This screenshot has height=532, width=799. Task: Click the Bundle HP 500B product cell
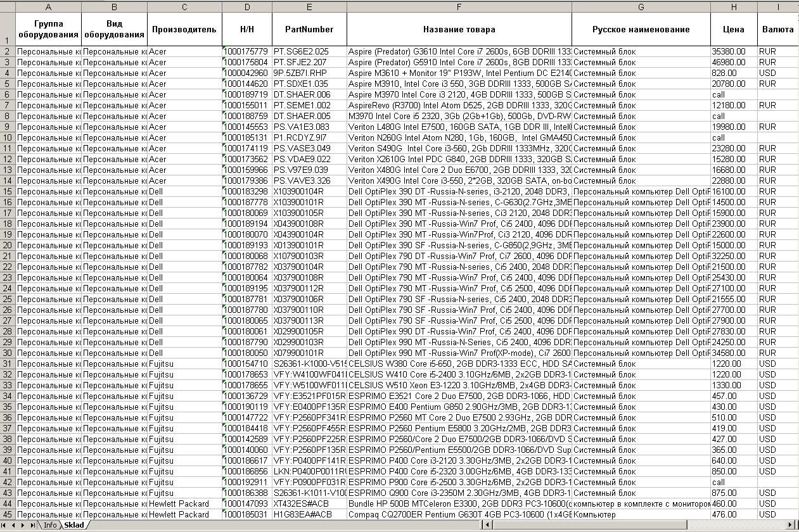(459, 503)
